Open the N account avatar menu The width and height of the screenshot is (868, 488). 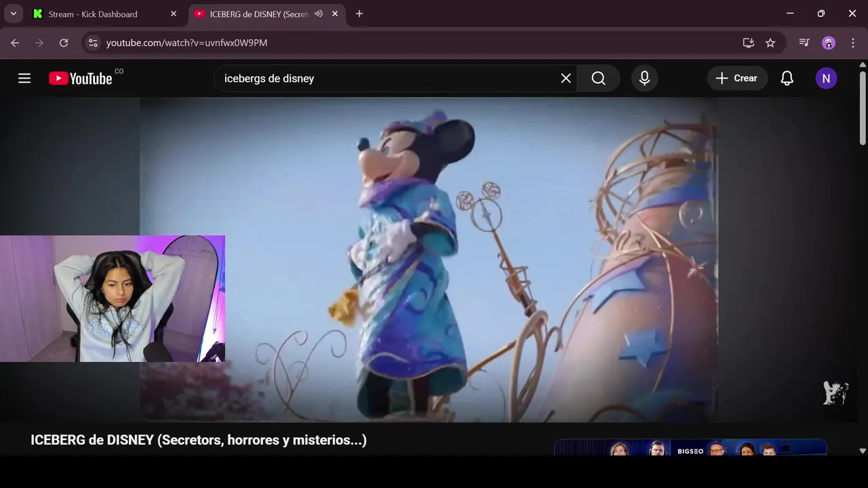click(x=826, y=79)
